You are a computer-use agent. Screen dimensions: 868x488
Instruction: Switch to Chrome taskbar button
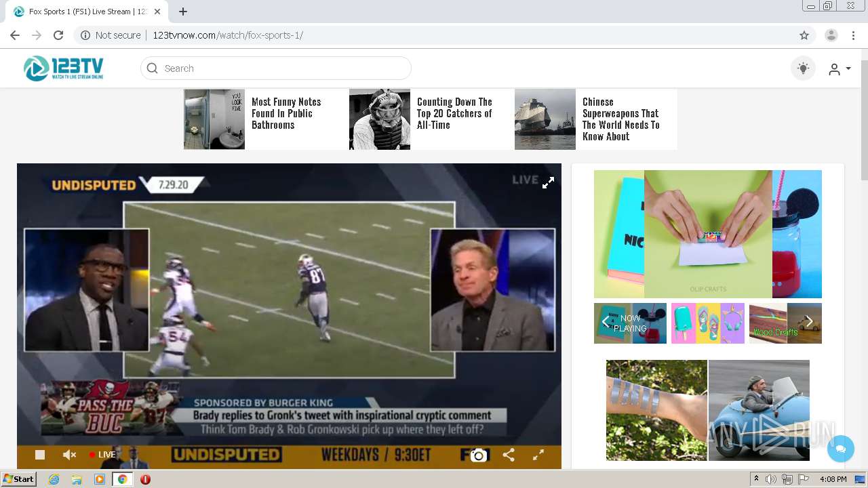pyautogui.click(x=122, y=479)
